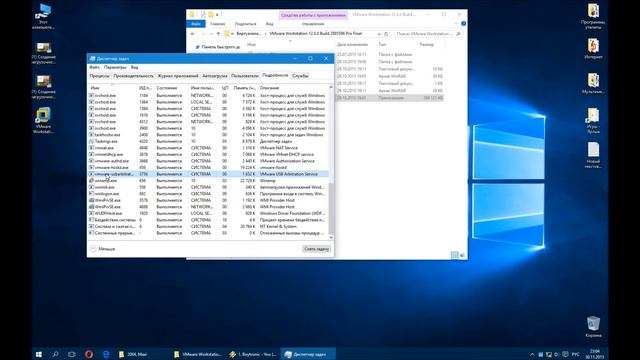Open the VMware Workstation desktop shortcut
640x360 pixels.
coord(43,120)
